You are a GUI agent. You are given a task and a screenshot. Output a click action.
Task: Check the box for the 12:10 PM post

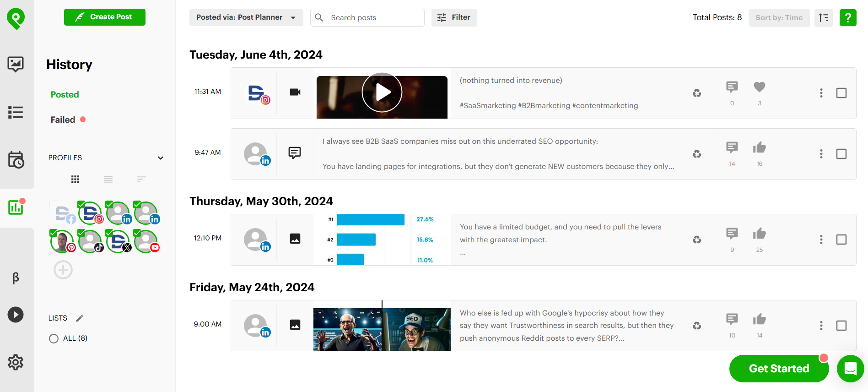(x=841, y=240)
